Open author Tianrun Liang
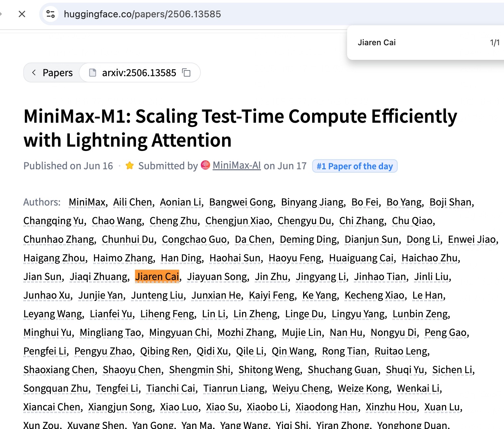Viewport: 504px width, 429px height. (x=234, y=388)
